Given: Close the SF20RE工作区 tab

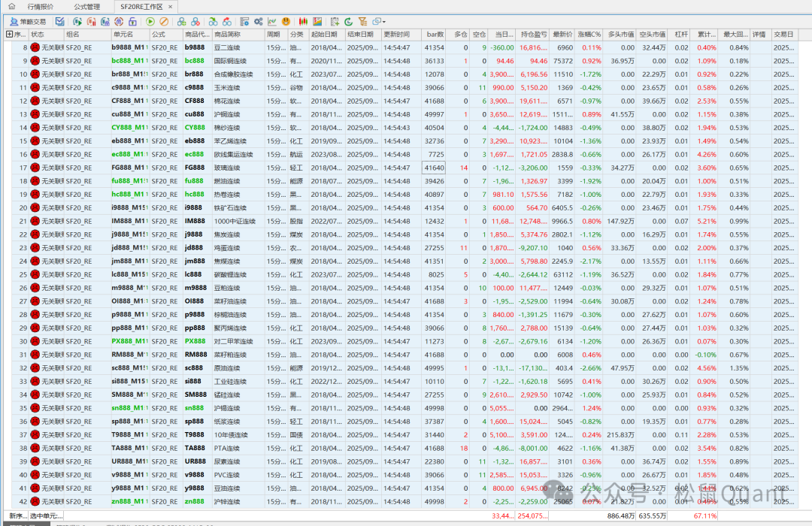Looking at the screenshot, I should tap(171, 7).
